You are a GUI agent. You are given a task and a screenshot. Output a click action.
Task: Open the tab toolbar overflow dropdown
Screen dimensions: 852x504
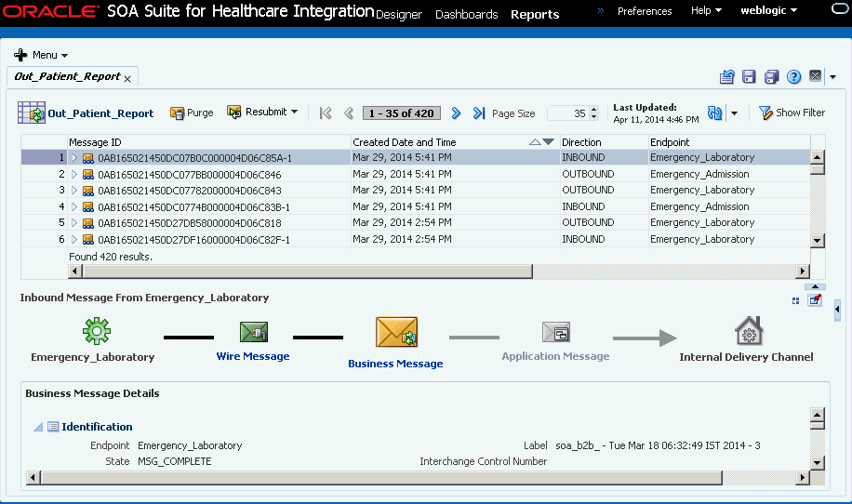pyautogui.click(x=833, y=77)
